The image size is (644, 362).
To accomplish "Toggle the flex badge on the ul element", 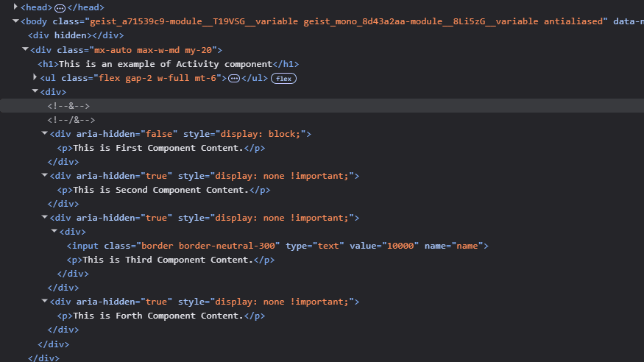I will coord(283,78).
